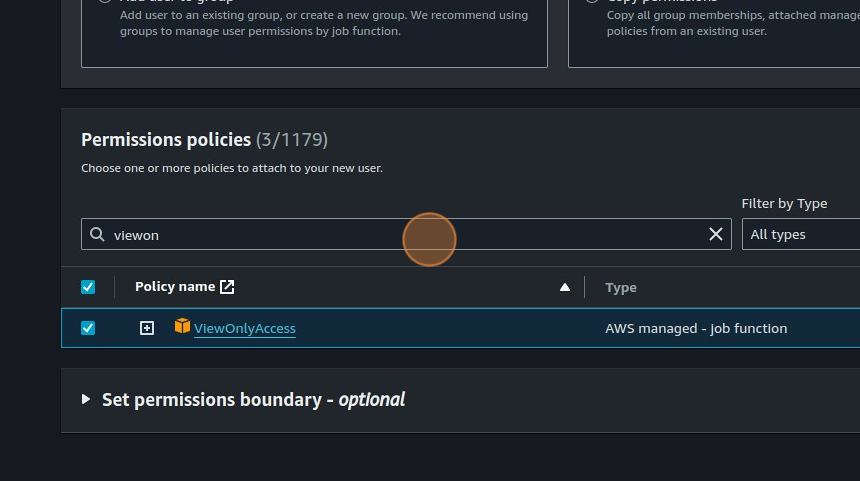
Task: Click the search magnifier icon
Action: 97,234
